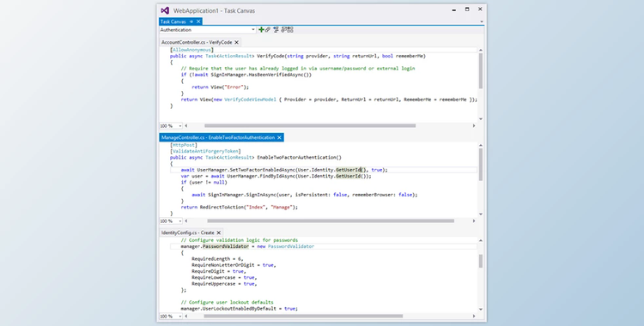Open the Authentication task dropdown
644x326 pixels.
click(x=253, y=30)
